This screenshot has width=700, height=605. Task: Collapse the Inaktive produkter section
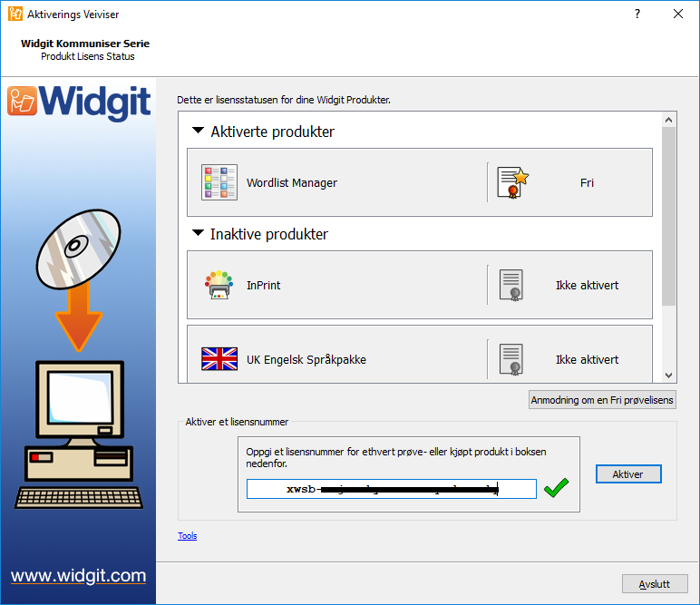(198, 232)
